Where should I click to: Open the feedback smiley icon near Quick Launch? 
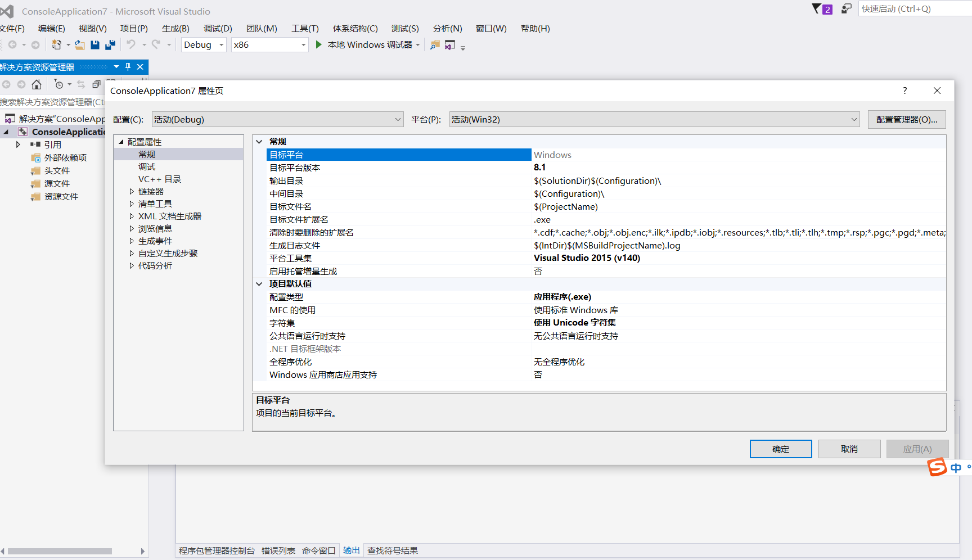point(846,8)
